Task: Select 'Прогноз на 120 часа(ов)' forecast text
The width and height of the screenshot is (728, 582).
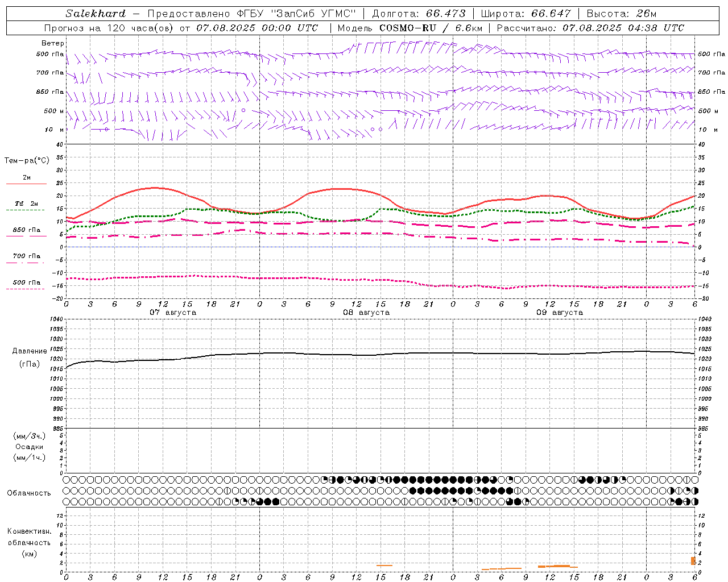Action: 110,28
